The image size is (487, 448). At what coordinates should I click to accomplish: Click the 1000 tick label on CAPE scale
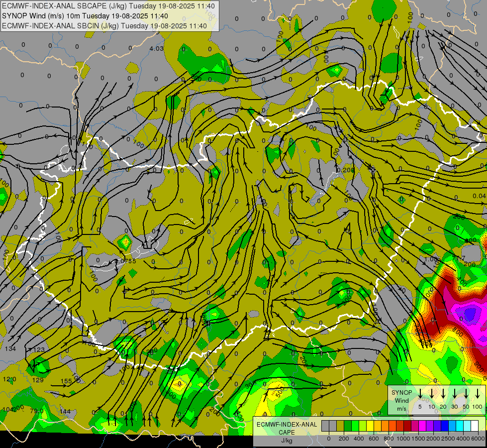coord(403,439)
